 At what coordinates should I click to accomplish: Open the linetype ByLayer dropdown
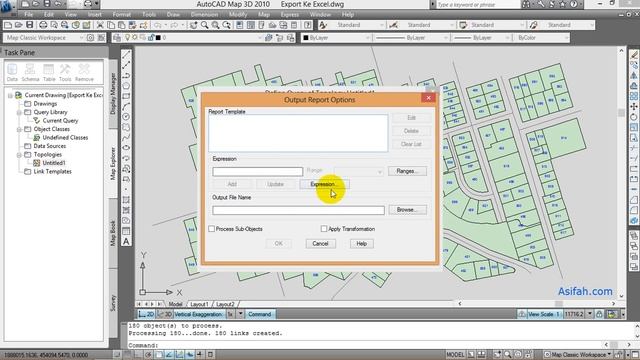coord(411,38)
